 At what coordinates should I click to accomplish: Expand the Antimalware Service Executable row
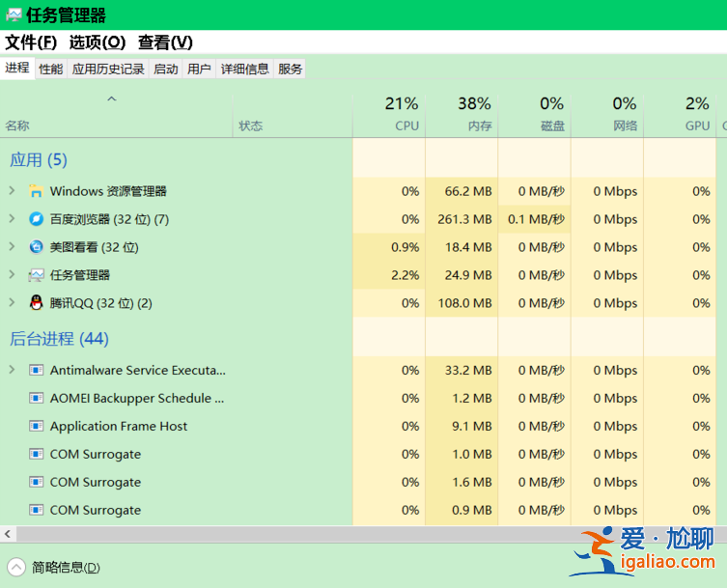click(12, 370)
